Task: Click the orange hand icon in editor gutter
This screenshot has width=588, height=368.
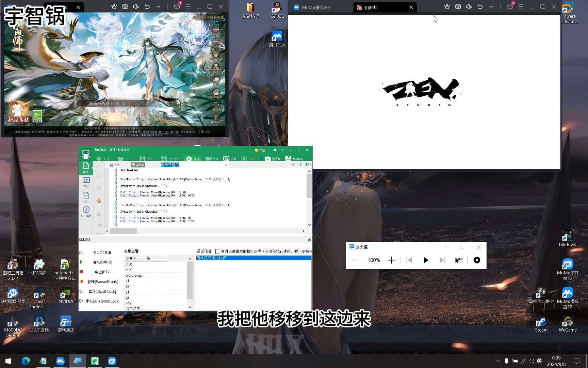Action: 99,201
